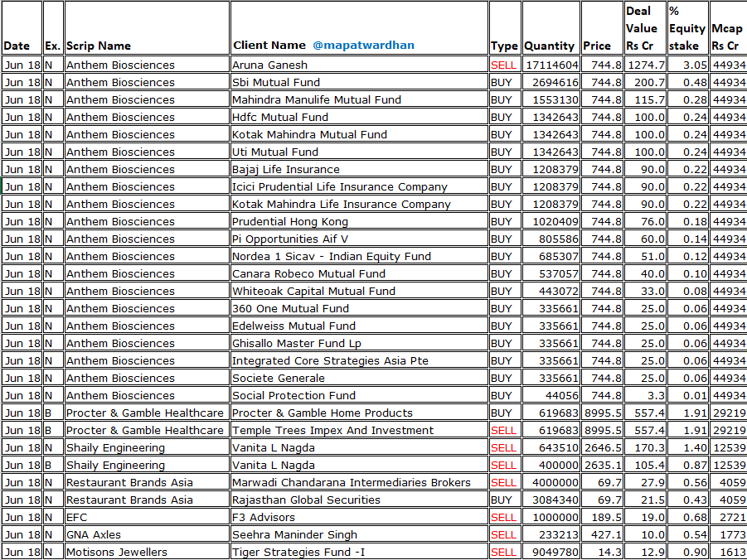The image size is (747, 560).
Task: Click quantity cell 4000000
Action: coord(551,482)
